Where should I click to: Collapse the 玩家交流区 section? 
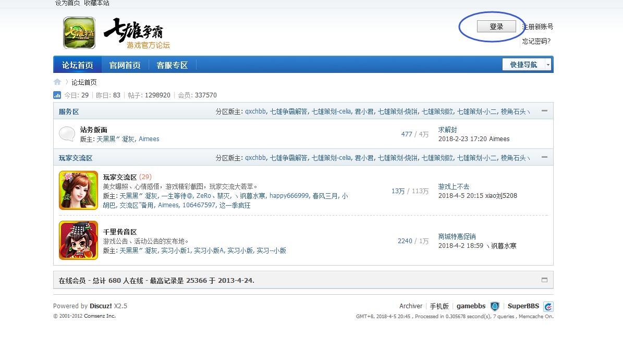tap(544, 157)
